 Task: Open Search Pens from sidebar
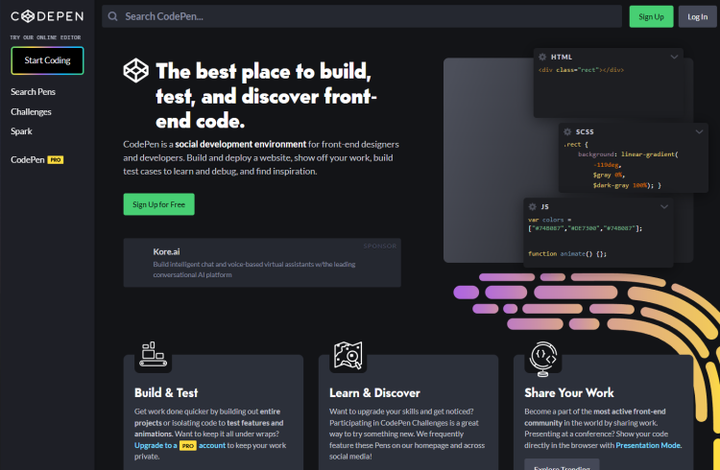(33, 92)
